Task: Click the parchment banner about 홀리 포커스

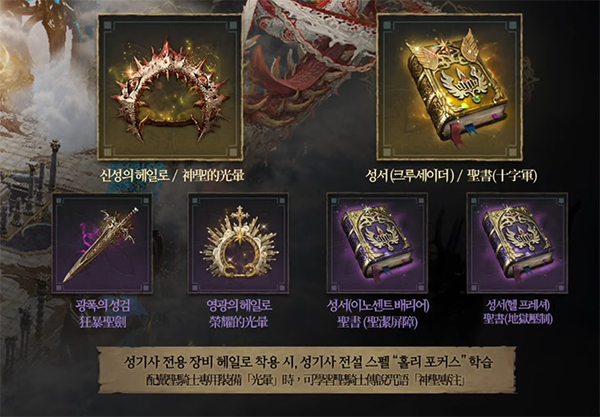Action: click(x=307, y=370)
